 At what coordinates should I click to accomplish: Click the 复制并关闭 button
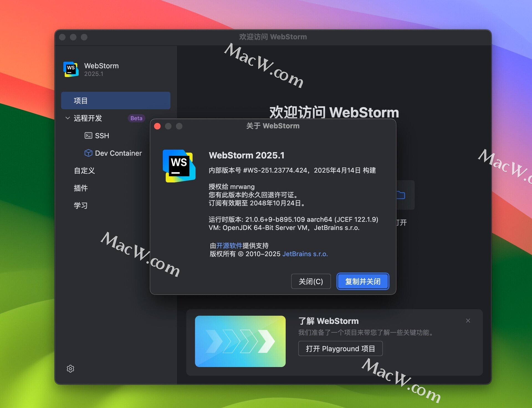tap(363, 281)
